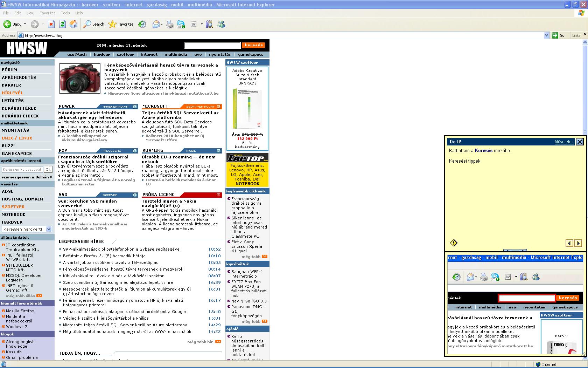588x368 pixels.
Task: Click the Research books icon
Action: 209,24
